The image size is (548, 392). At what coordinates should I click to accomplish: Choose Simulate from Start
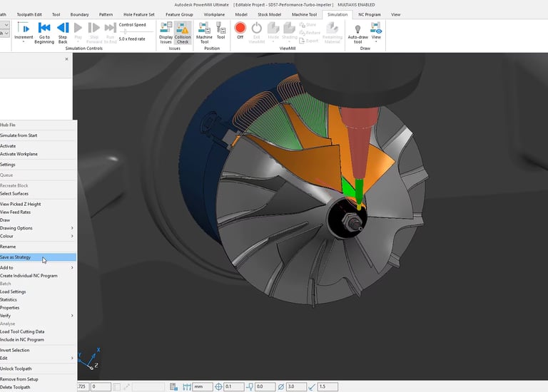(38, 135)
